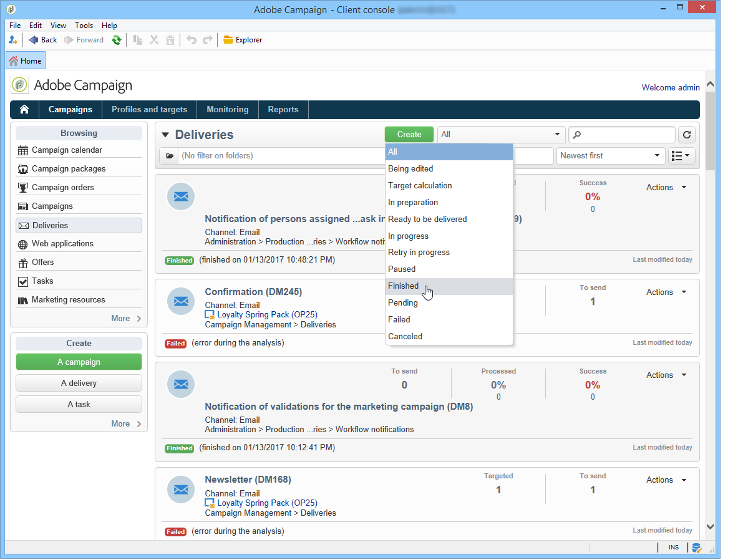Click the green Create button in Deliveries
Screen dimensions: 738x560
409,135
